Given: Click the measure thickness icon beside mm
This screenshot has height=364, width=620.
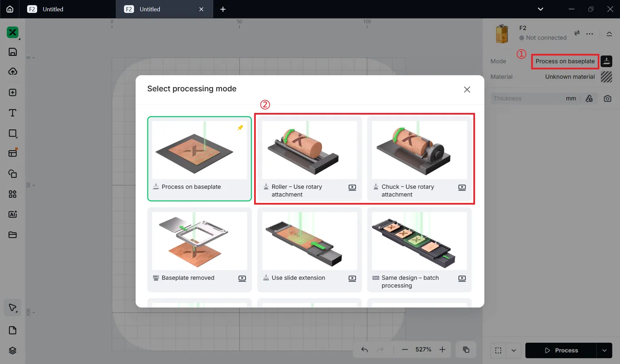Looking at the screenshot, I should click(589, 98).
